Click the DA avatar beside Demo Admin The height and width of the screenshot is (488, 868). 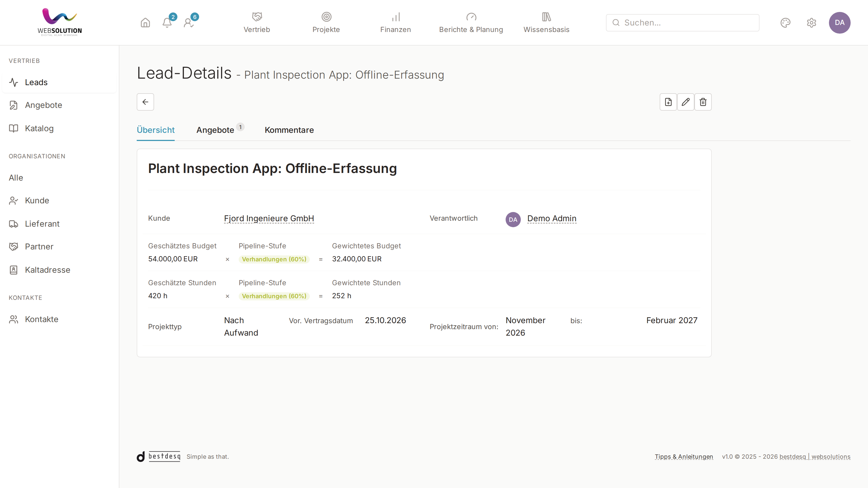point(513,220)
